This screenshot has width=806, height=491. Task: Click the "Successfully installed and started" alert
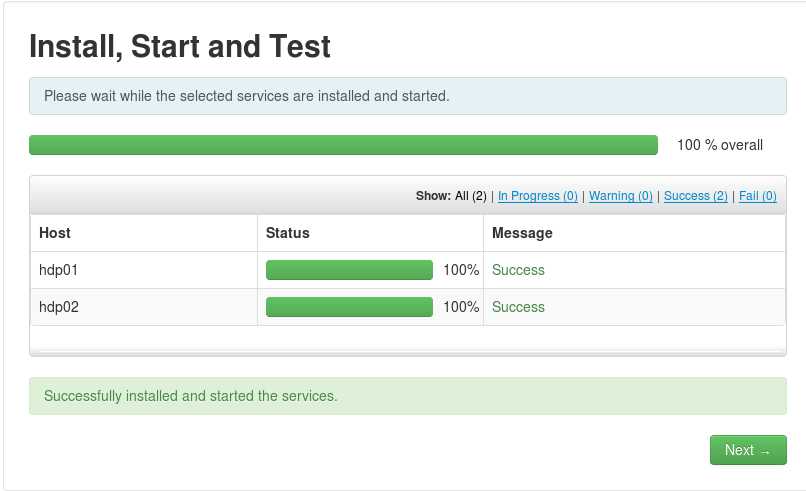pyautogui.click(x=191, y=396)
